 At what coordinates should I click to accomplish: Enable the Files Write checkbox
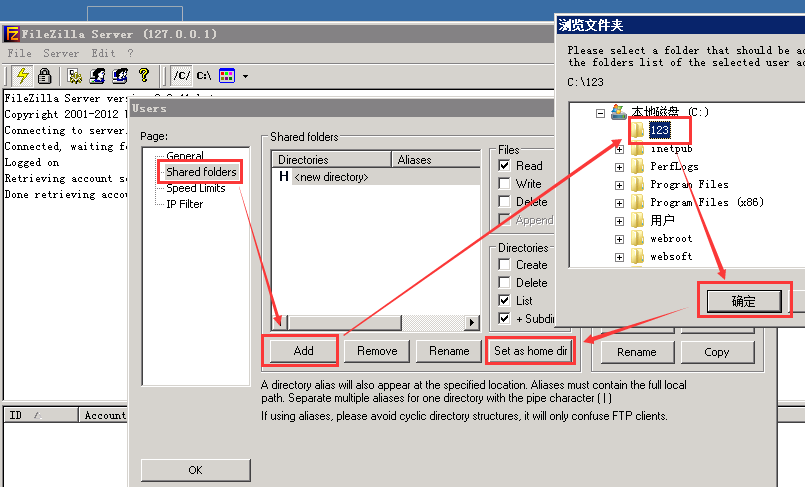coord(505,184)
